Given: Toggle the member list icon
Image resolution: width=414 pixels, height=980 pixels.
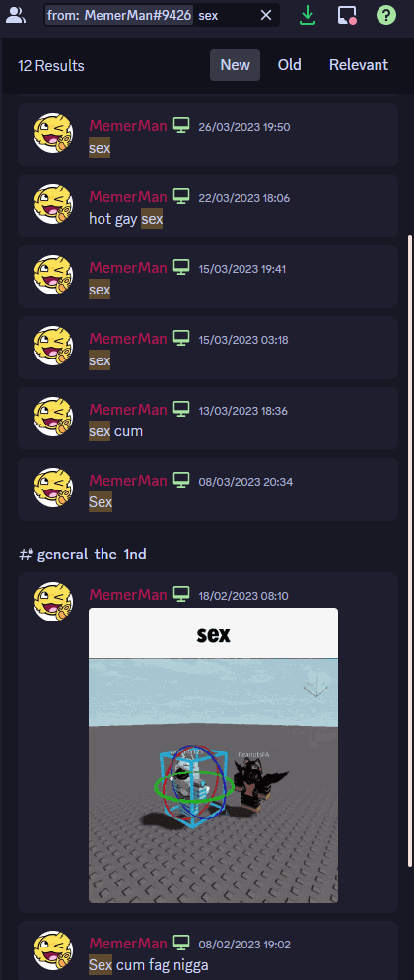Looking at the screenshot, I should (15, 15).
